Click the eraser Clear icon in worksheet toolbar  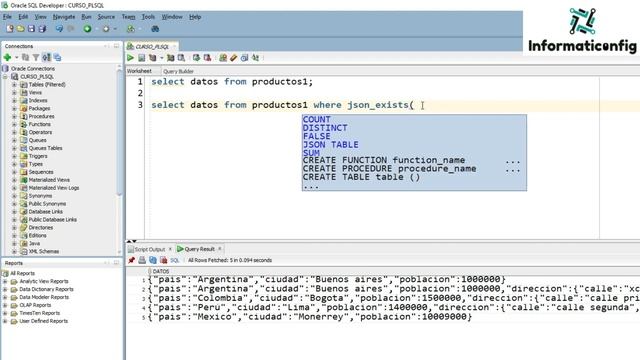coord(233,58)
